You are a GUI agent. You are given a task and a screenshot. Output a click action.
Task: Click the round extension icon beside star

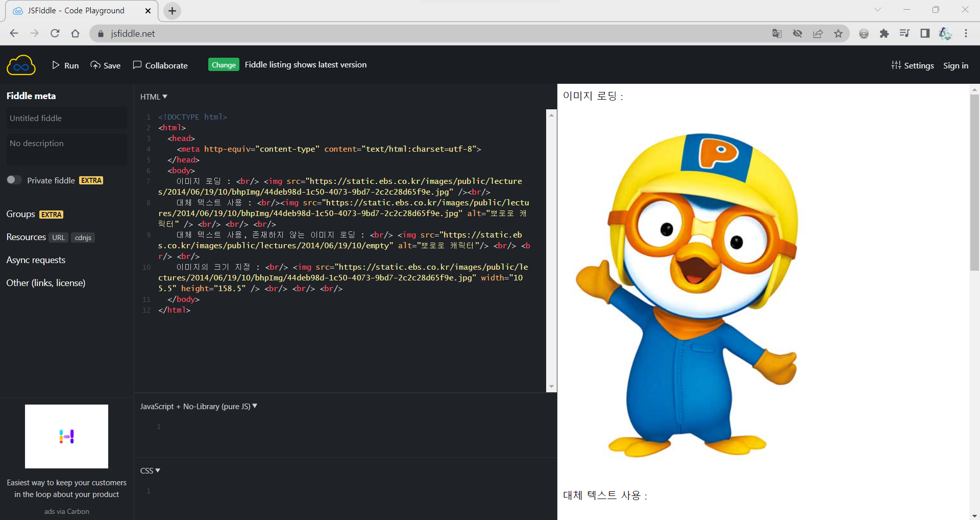tap(864, 33)
